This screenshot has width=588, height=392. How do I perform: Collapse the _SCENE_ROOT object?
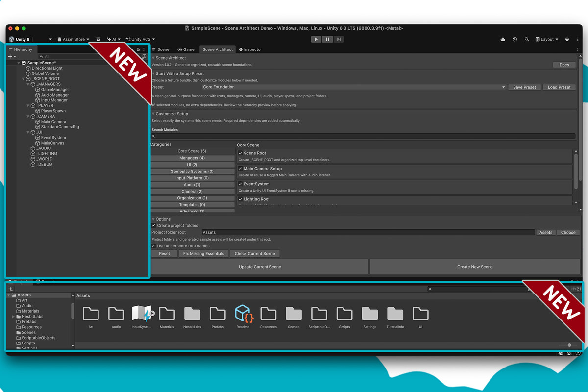click(x=23, y=79)
